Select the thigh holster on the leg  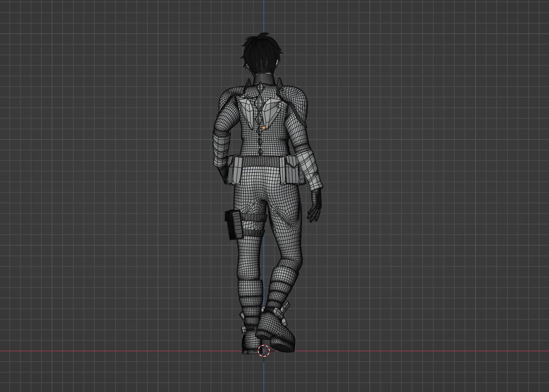point(234,225)
